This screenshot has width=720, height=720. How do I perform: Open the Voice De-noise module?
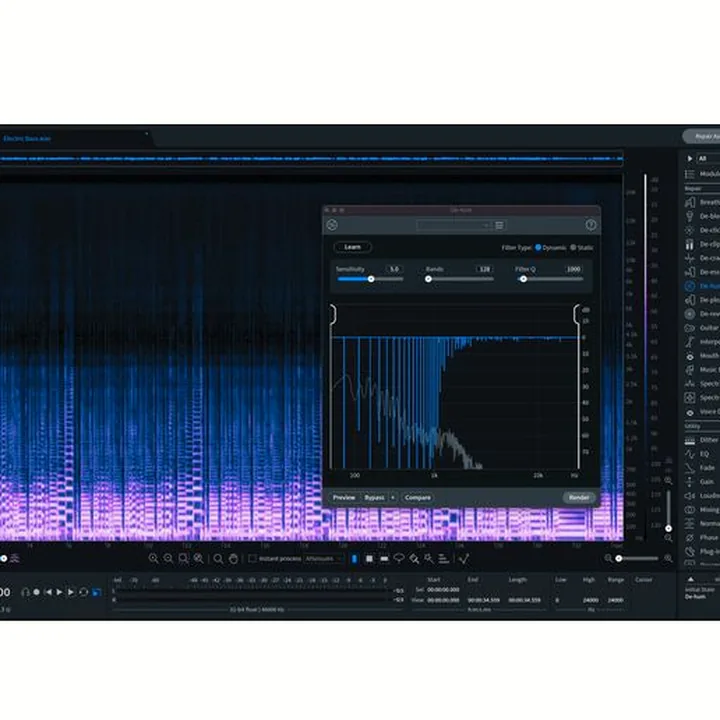point(702,412)
